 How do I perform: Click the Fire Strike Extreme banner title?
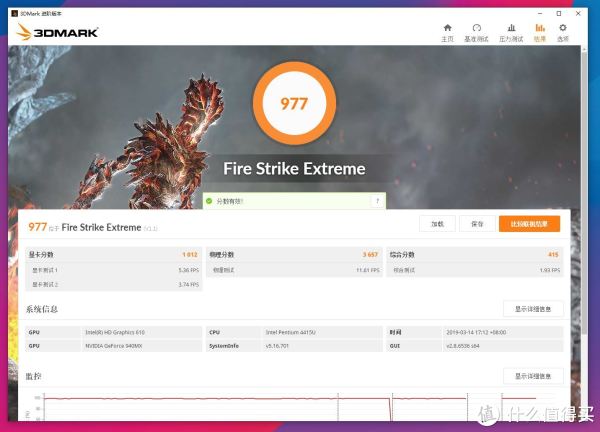tap(294, 169)
